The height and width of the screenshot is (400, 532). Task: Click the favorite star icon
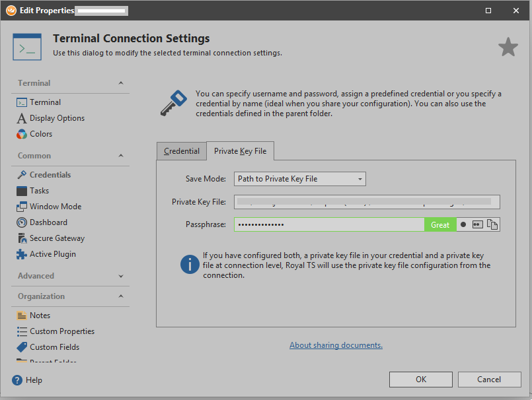(x=508, y=47)
